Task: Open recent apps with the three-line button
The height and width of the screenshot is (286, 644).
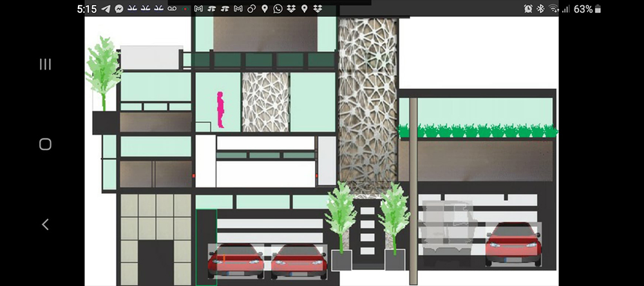Action: pyautogui.click(x=45, y=64)
